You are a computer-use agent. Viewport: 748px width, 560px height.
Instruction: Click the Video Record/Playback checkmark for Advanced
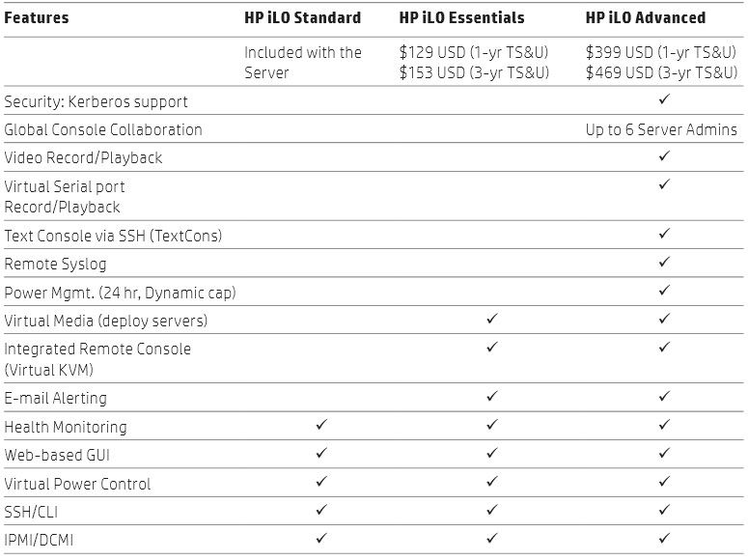point(664,156)
